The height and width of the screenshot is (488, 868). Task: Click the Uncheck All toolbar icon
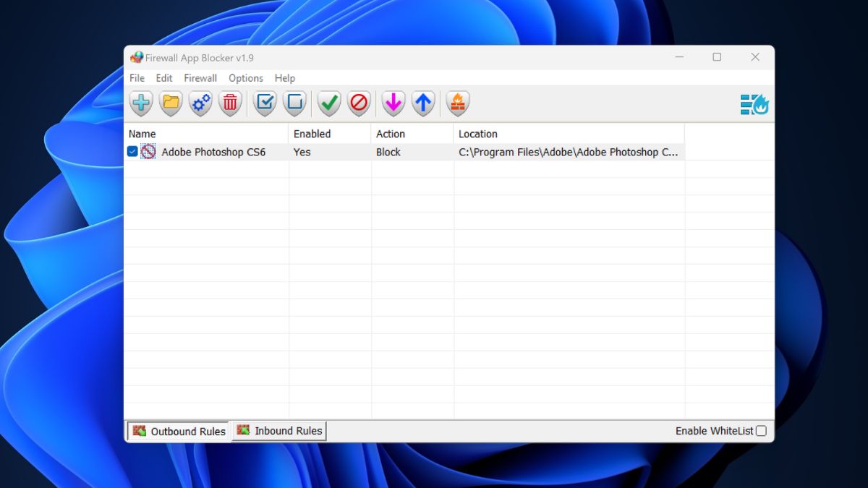click(x=294, y=103)
